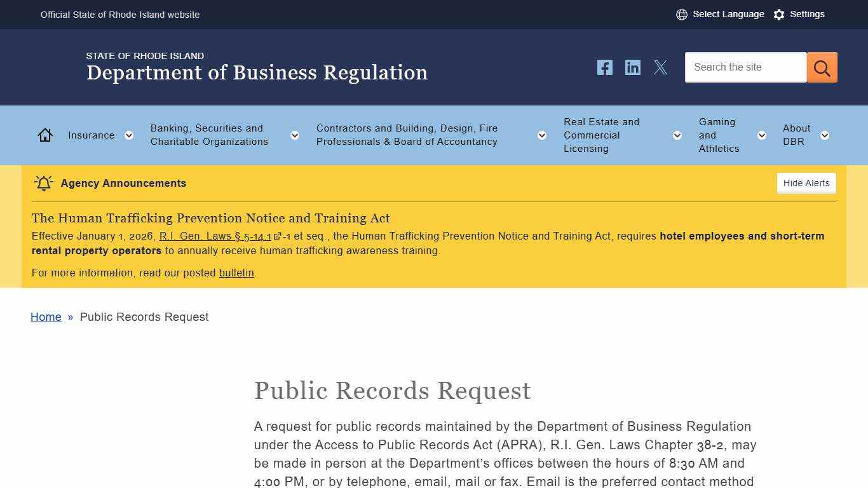Hide the Agency Announcements alert banner
This screenshot has height=488, width=868.
806,183
